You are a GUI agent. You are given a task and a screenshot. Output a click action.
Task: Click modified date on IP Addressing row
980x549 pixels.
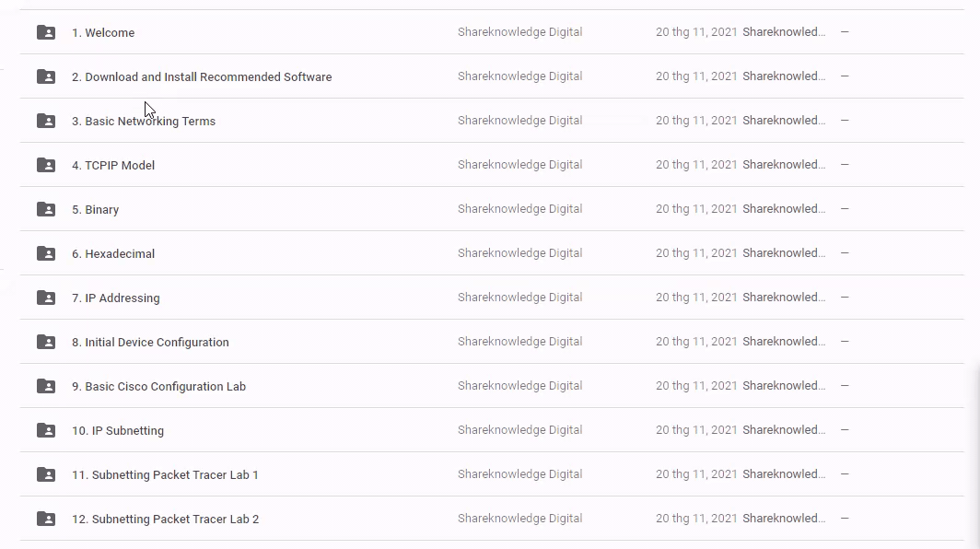click(x=696, y=298)
